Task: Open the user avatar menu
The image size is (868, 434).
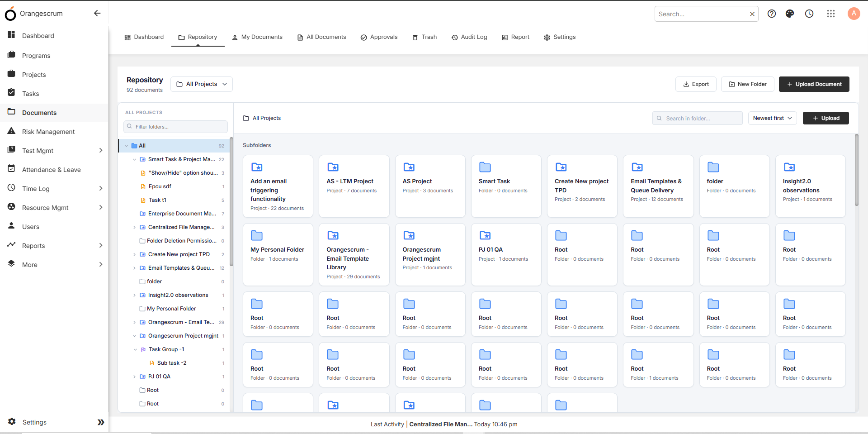Action: (x=854, y=14)
